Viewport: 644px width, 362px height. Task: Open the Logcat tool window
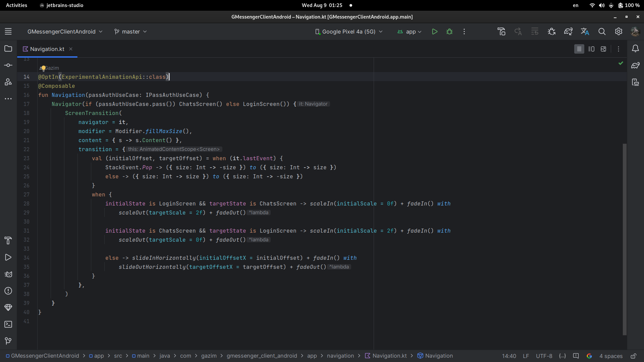pyautogui.click(x=8, y=274)
